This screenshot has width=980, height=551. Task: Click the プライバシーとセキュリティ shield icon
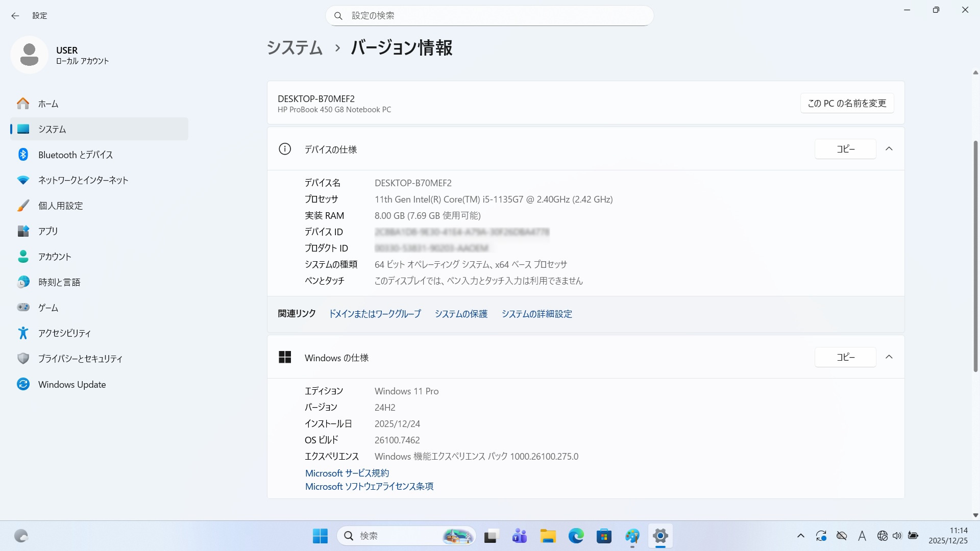[x=23, y=359]
